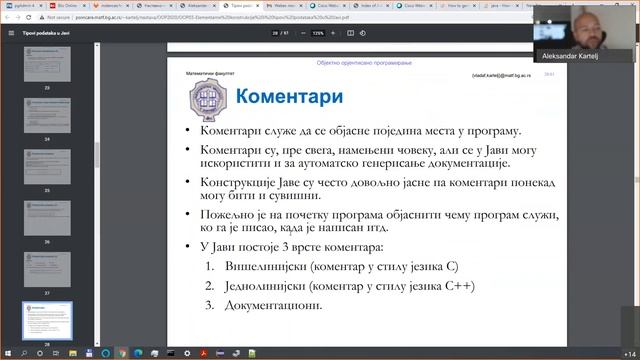Click the thumbnail scrollbar down arrow
The image size is (640, 360).
[x=97, y=344]
